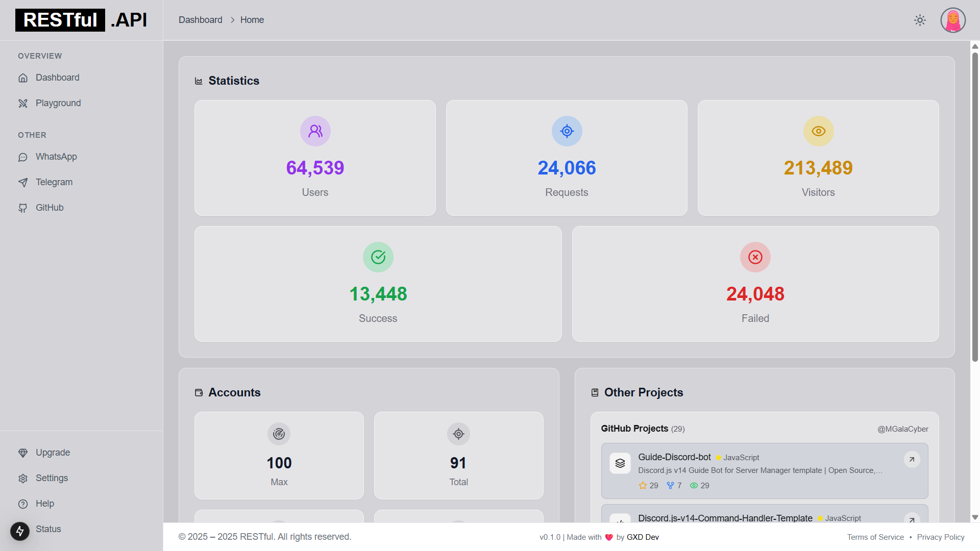Open Guide-Discord-bot external link arrow
The image size is (980, 551).
[x=912, y=459]
